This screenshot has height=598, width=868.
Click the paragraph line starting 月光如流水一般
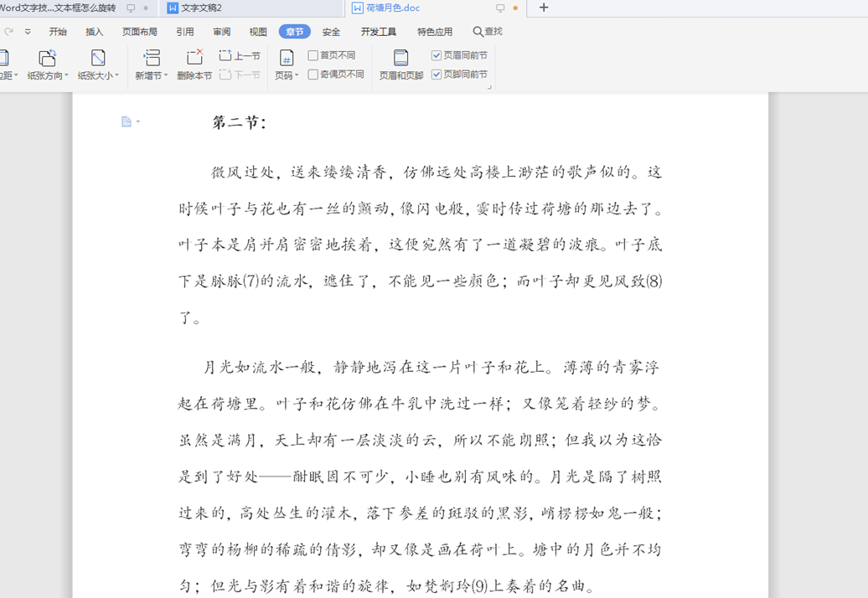(431, 368)
